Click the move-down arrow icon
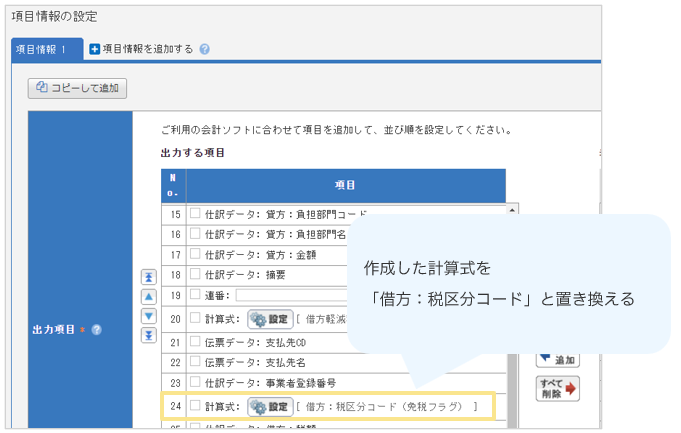Viewport: 681px width, 433px height. click(x=149, y=315)
